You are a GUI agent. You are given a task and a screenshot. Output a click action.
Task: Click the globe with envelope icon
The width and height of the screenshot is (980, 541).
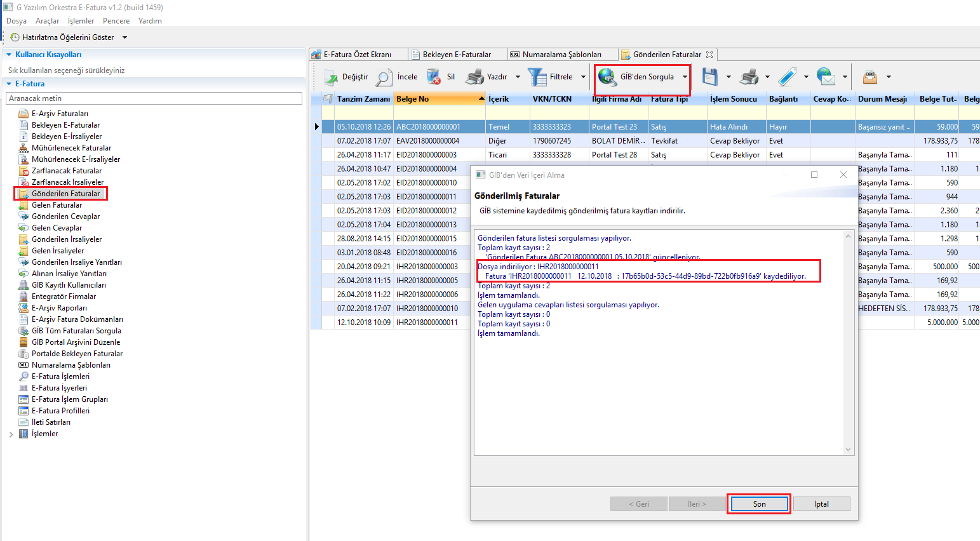[826, 77]
